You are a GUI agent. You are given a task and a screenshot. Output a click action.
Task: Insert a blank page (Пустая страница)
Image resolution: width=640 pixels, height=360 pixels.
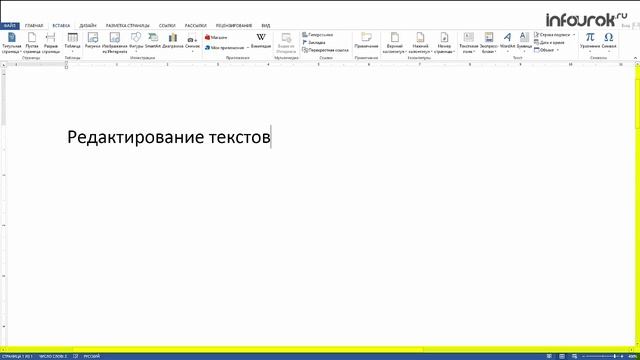pyautogui.click(x=32, y=43)
